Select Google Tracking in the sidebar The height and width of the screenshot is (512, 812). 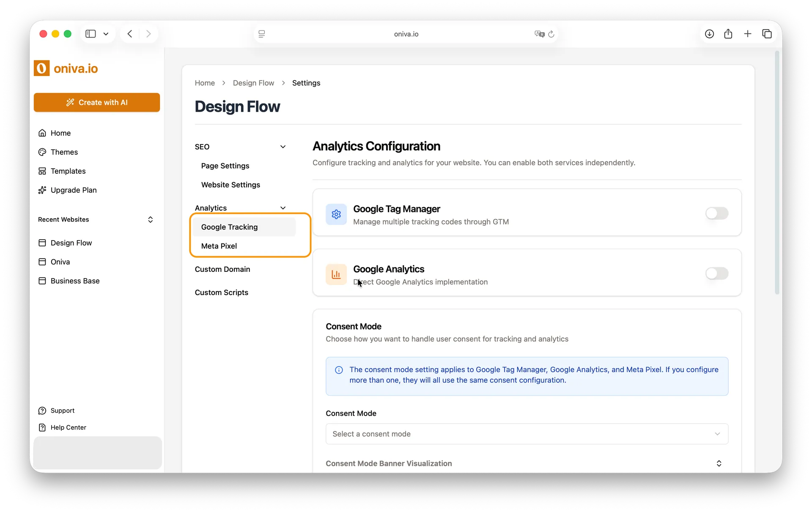(x=230, y=227)
